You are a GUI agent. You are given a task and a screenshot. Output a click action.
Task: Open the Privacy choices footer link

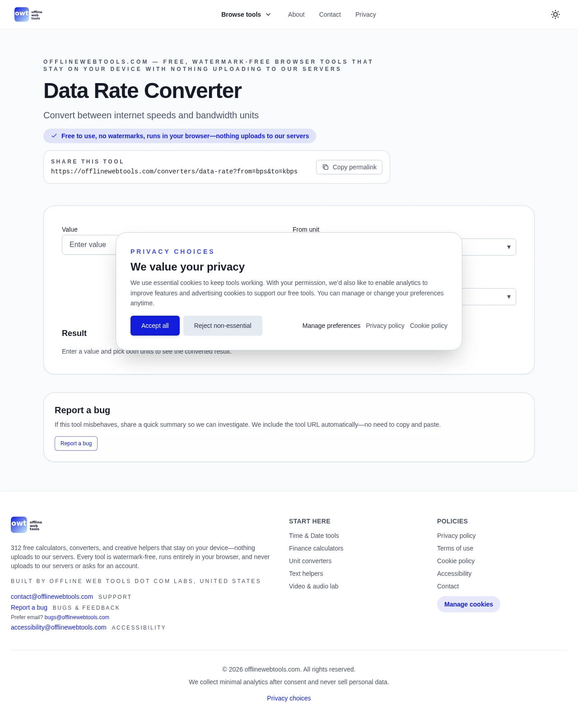click(x=289, y=698)
